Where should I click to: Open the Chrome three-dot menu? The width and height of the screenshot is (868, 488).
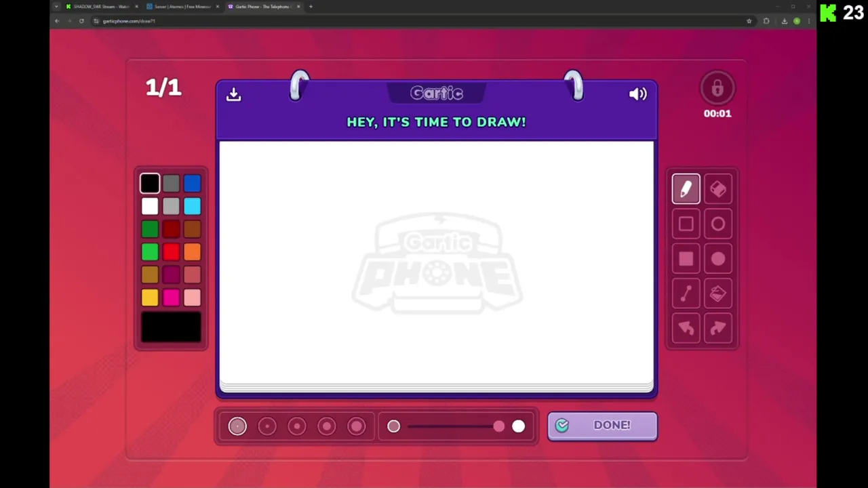tap(808, 21)
